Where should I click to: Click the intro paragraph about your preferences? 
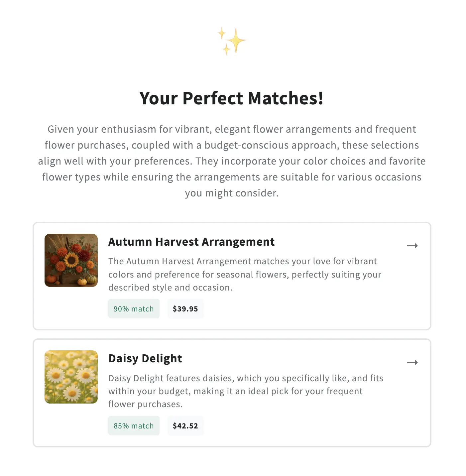(232, 153)
